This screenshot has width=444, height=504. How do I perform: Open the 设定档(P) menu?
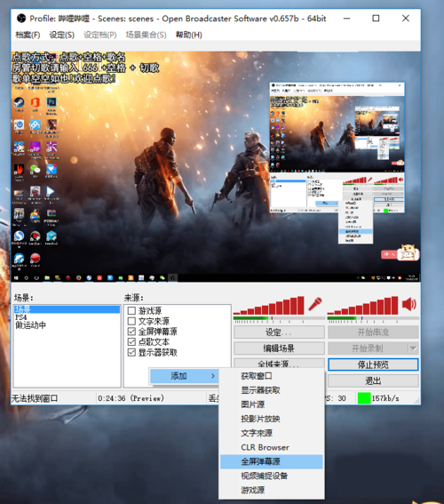point(99,35)
